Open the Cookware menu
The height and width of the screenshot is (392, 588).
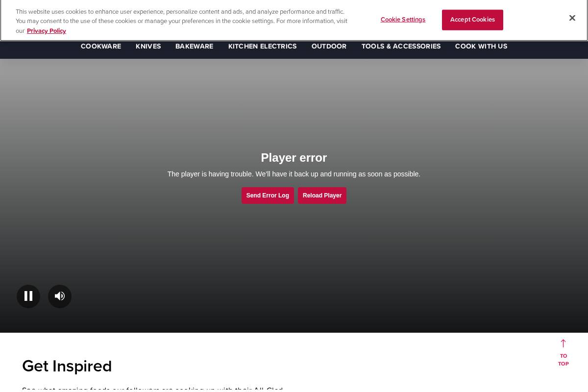(101, 46)
